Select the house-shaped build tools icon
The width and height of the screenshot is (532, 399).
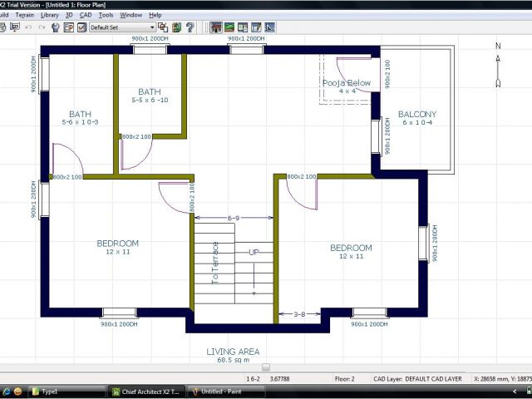tap(216, 27)
